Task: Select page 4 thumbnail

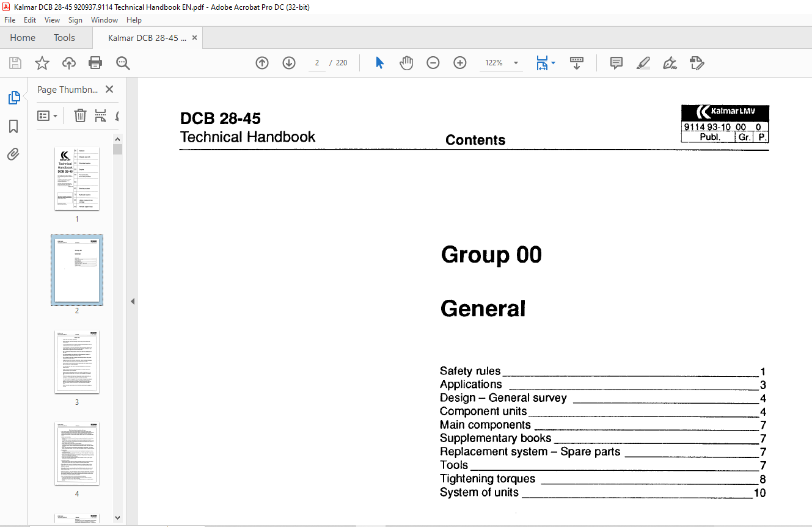Action: (77, 453)
